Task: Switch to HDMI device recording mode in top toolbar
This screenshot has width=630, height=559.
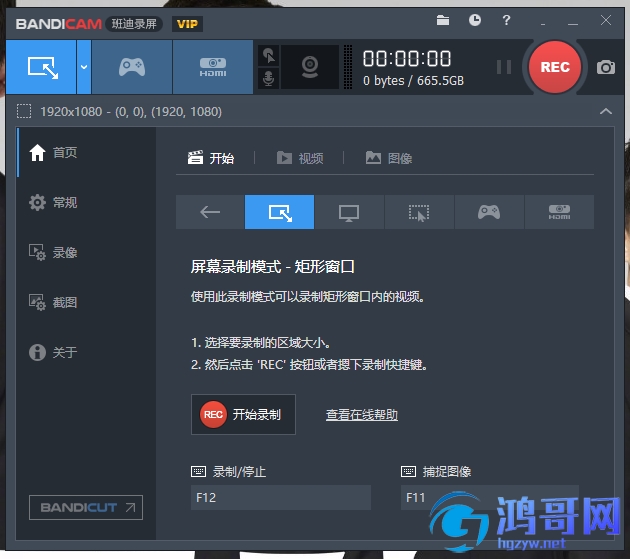Action: pos(213,67)
